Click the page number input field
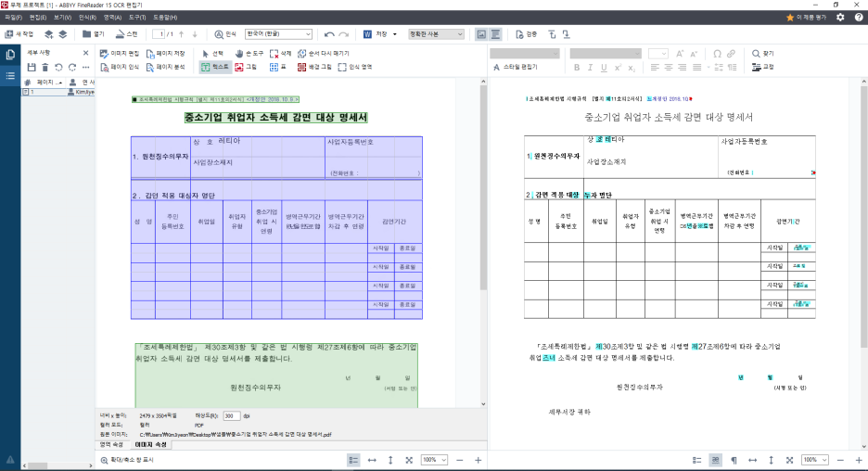The height and width of the screenshot is (471, 868). pyautogui.click(x=159, y=34)
